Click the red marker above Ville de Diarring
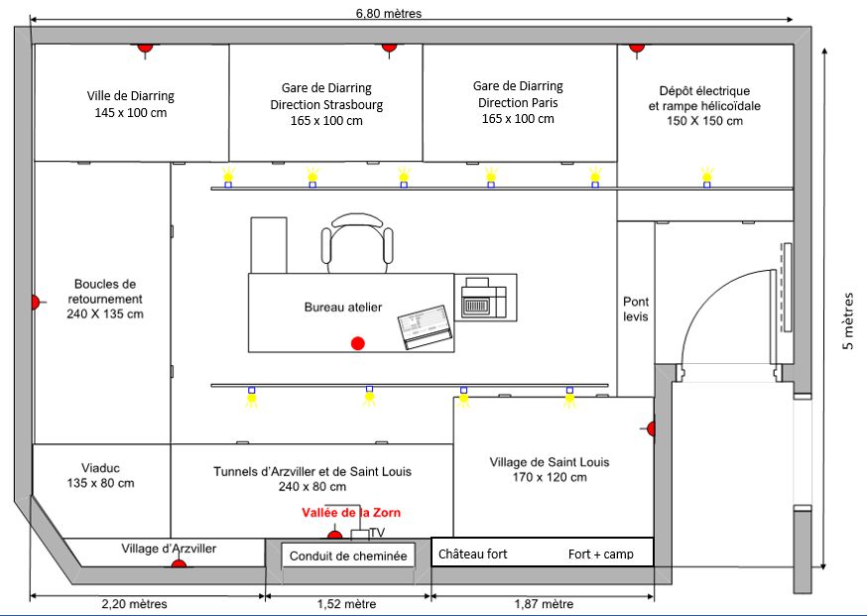This screenshot has height=616, width=867. [145, 47]
